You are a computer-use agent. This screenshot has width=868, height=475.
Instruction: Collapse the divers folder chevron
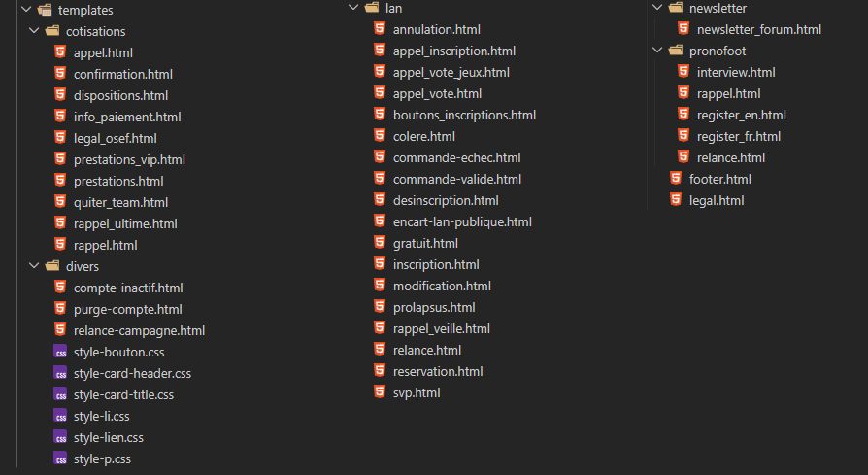[x=34, y=266]
